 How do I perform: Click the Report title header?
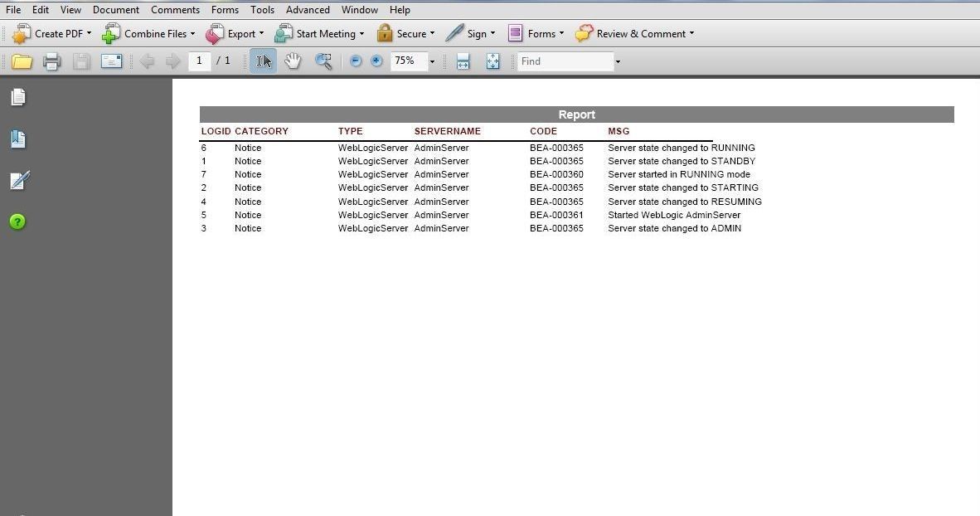pyautogui.click(x=577, y=114)
